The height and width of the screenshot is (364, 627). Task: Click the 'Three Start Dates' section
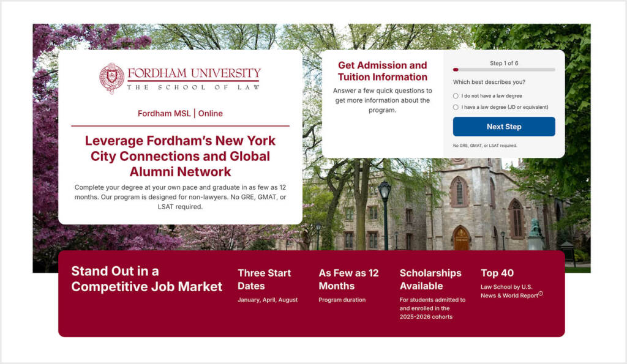click(265, 280)
